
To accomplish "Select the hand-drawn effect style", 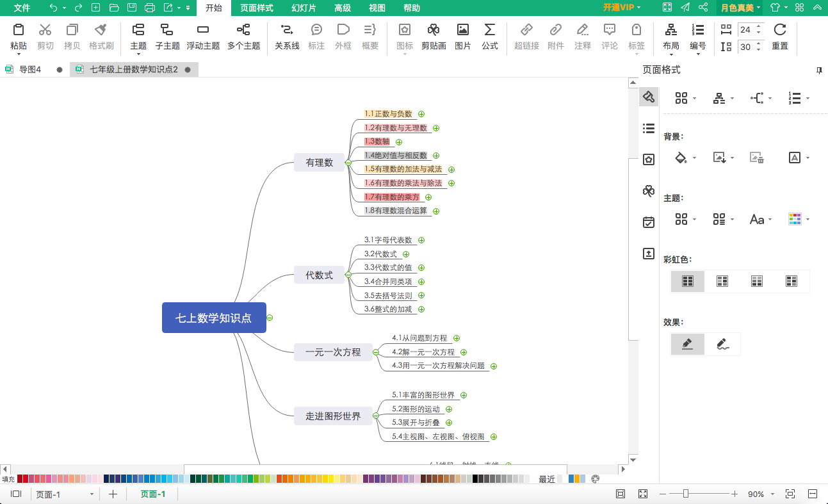I will pyautogui.click(x=722, y=344).
